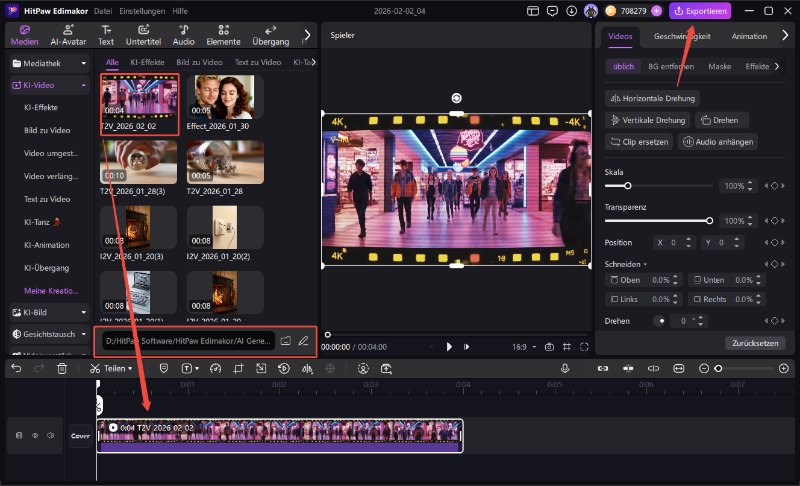The height and width of the screenshot is (486, 800).
Task: Enter fullscreen player mode
Action: tap(584, 347)
